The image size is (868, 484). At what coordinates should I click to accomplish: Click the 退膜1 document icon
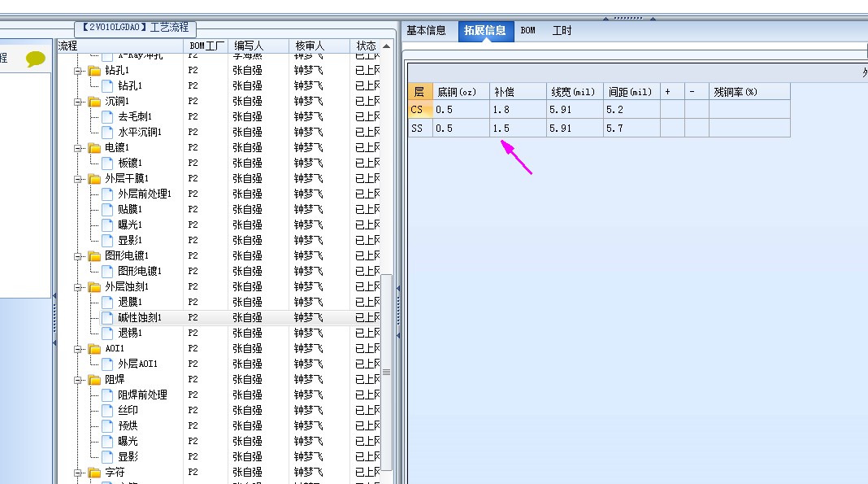pos(107,303)
